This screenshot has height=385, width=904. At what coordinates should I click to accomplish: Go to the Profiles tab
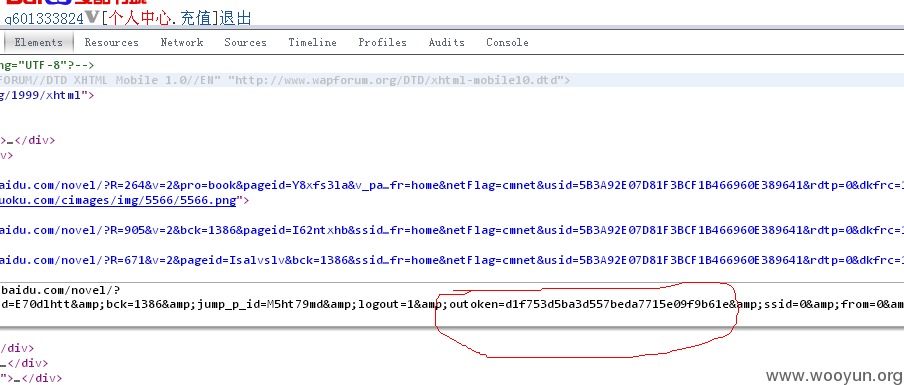click(382, 43)
